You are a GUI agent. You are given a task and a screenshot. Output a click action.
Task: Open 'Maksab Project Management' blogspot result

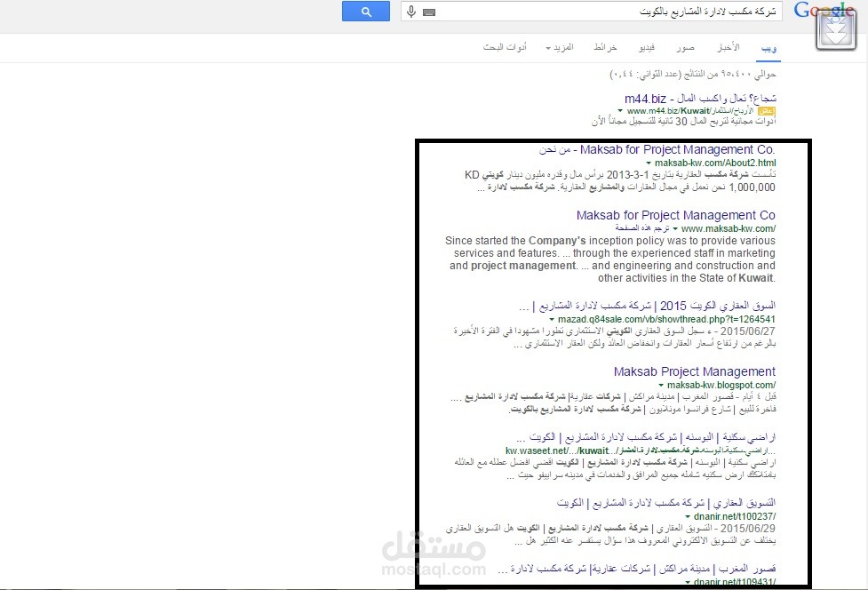coord(694,371)
